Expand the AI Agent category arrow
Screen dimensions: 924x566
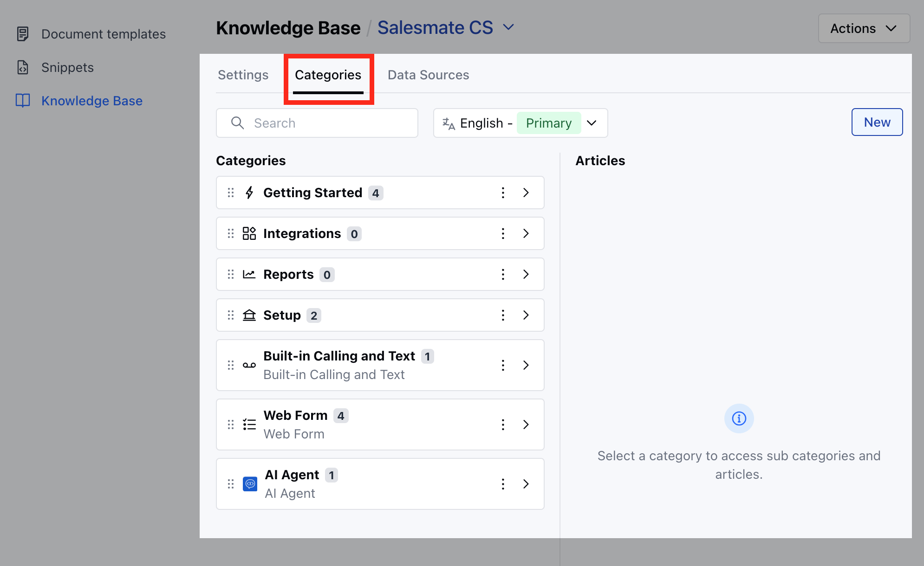pyautogui.click(x=526, y=484)
